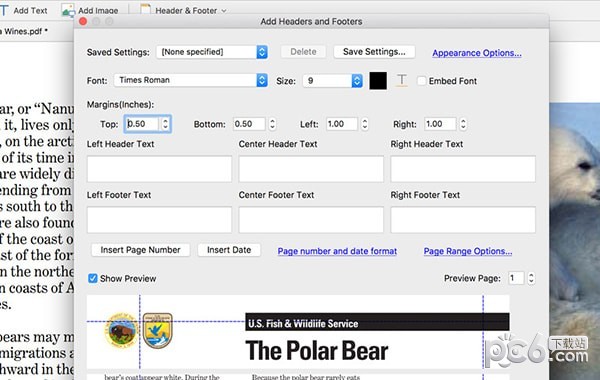Click the Add Image tool icon
The width and height of the screenshot is (600, 380).
[x=68, y=11]
